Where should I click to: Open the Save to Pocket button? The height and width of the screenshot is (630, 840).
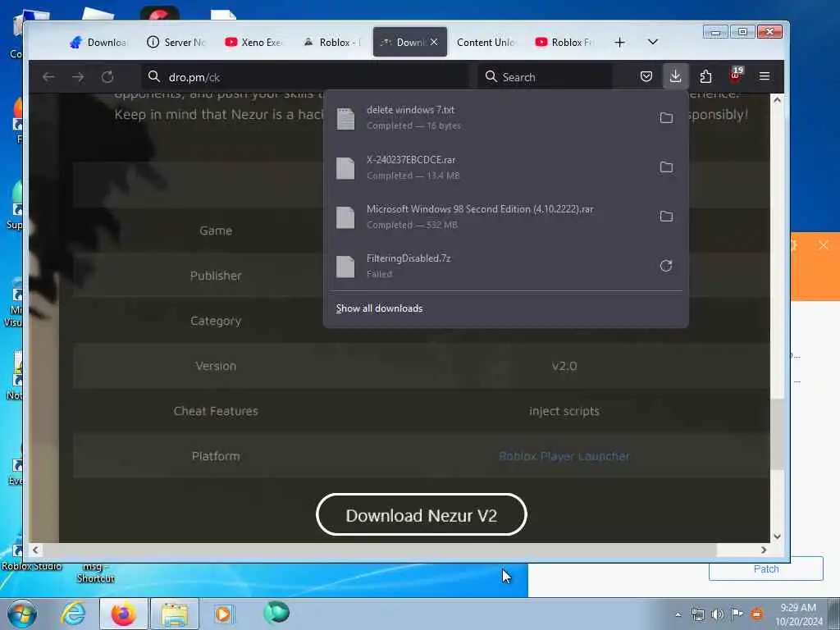coord(646,76)
